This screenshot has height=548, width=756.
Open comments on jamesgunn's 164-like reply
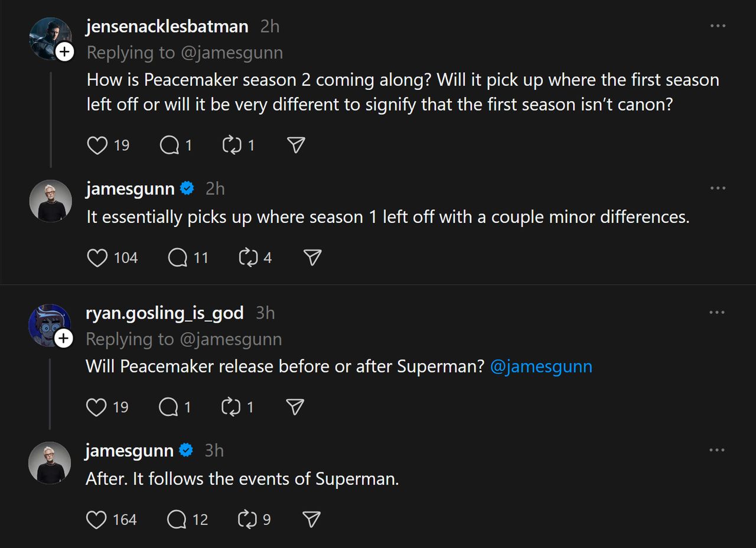[x=177, y=520]
